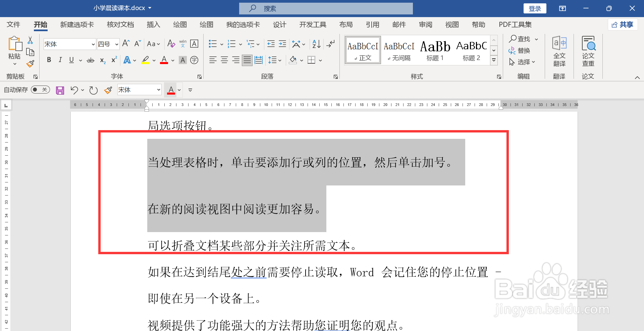Decrease paragraph indent
Viewport: 644px width, 331px height.
click(x=271, y=44)
